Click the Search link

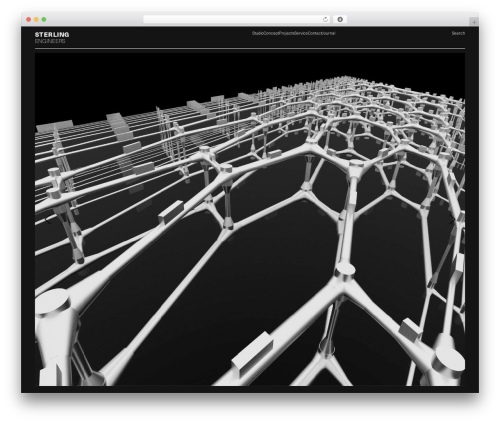(x=458, y=33)
